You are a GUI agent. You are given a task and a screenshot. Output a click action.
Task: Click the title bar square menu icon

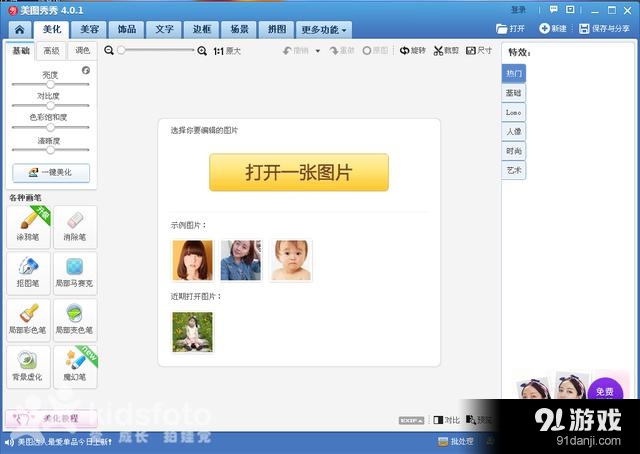point(570,9)
